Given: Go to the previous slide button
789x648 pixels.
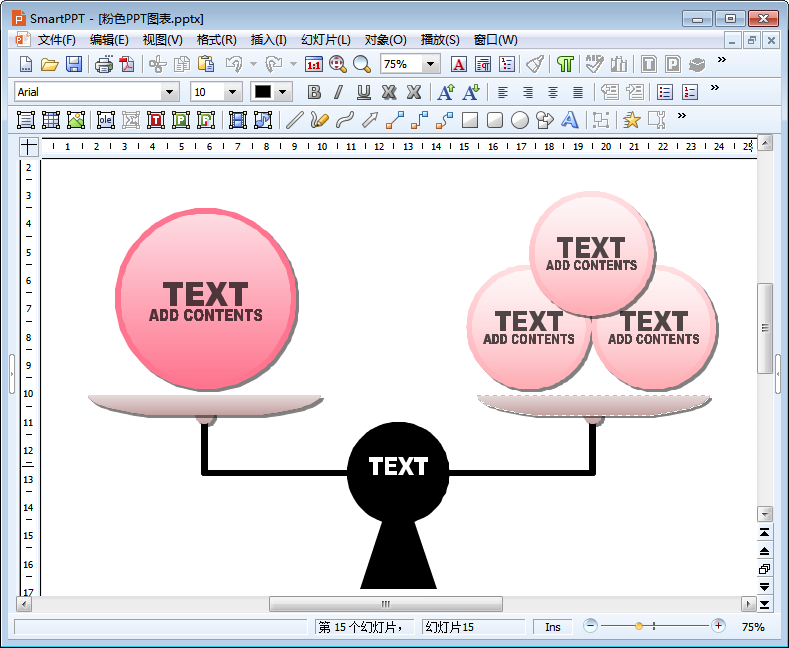Looking at the screenshot, I should coord(764,551).
